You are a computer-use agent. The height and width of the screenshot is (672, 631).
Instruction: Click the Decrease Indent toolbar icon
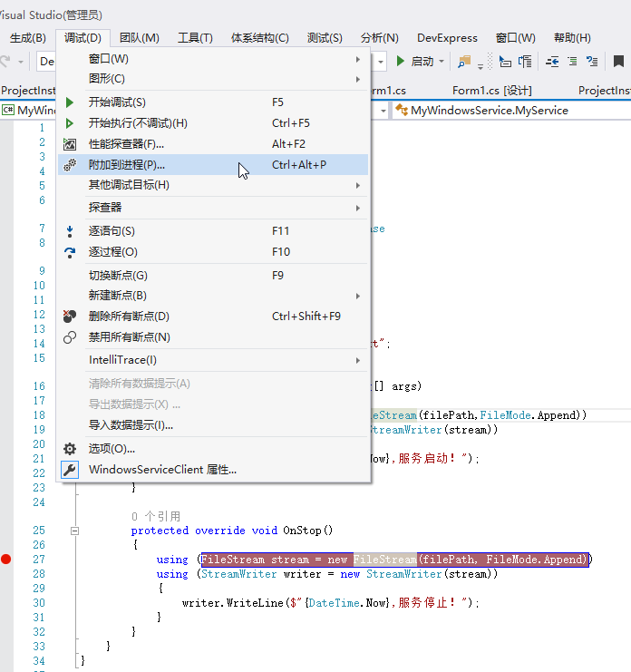point(552,62)
